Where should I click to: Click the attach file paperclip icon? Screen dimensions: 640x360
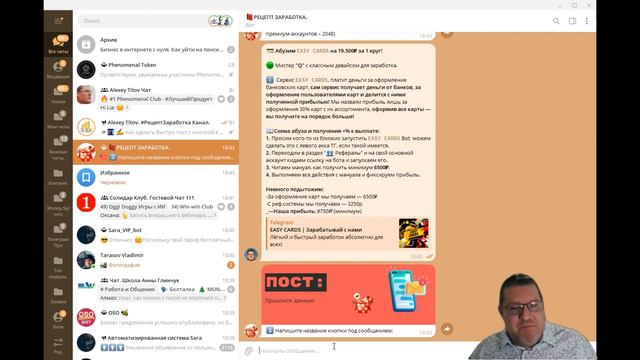(x=249, y=351)
